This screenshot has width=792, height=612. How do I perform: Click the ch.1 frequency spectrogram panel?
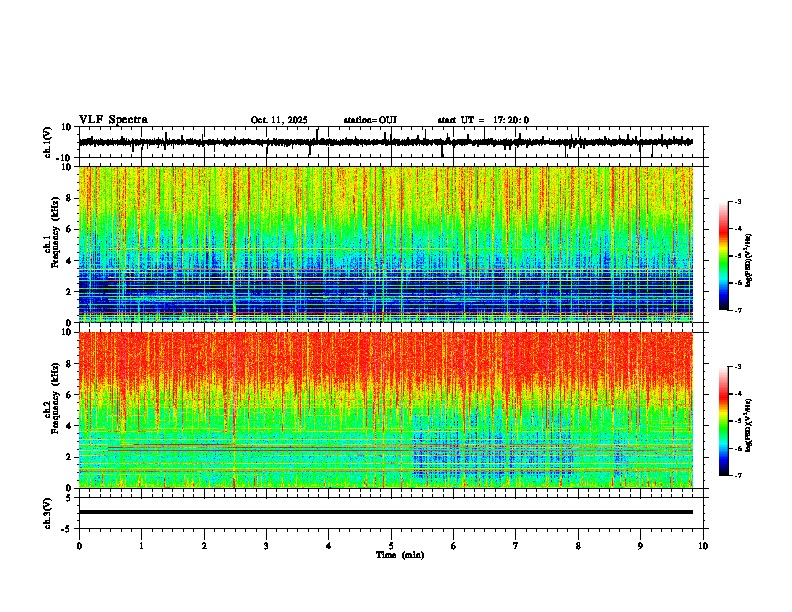[x=385, y=244]
